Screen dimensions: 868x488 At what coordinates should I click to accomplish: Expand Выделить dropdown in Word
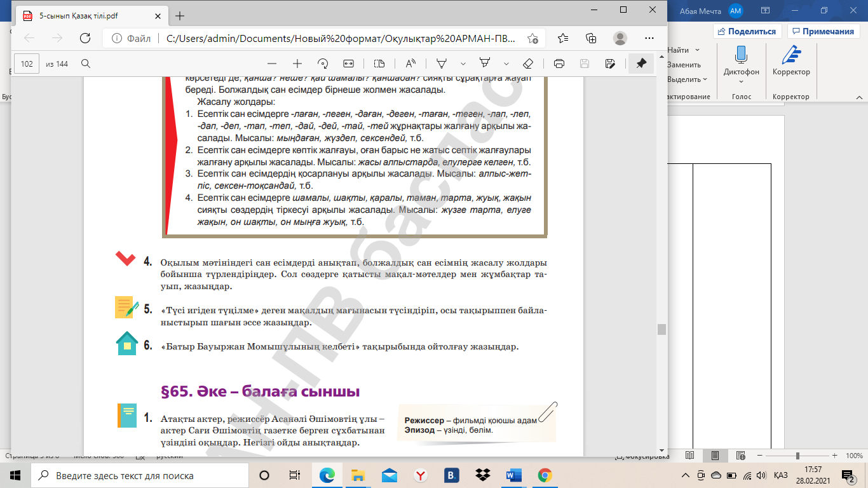tap(705, 79)
